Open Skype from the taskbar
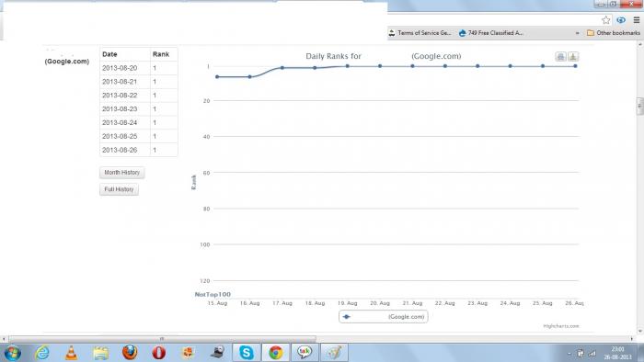Image resolution: width=644 pixels, height=362 pixels. tap(246, 353)
